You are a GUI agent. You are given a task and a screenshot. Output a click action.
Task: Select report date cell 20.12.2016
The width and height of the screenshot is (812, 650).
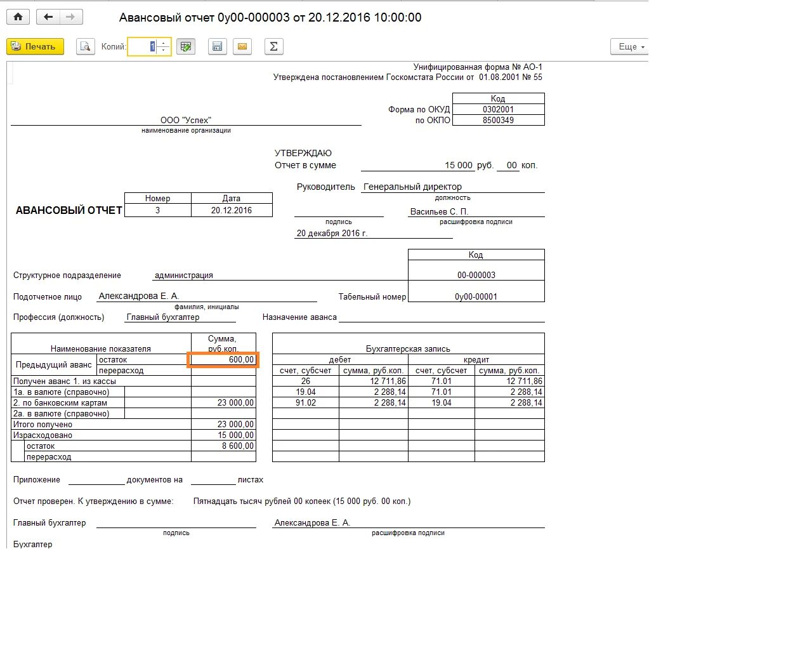[x=232, y=210]
